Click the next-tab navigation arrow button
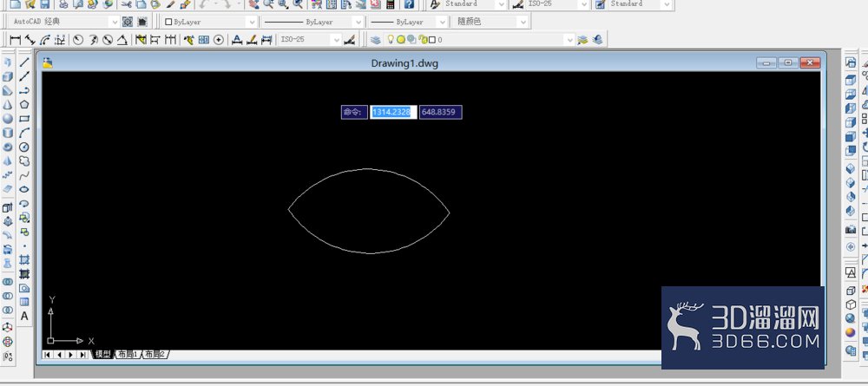868x386 pixels. pyautogui.click(x=71, y=355)
